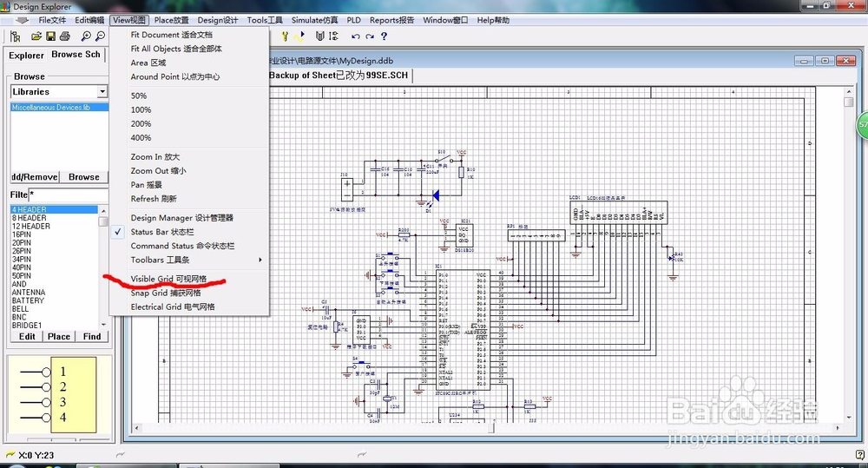Open the Place menu

[x=171, y=21]
